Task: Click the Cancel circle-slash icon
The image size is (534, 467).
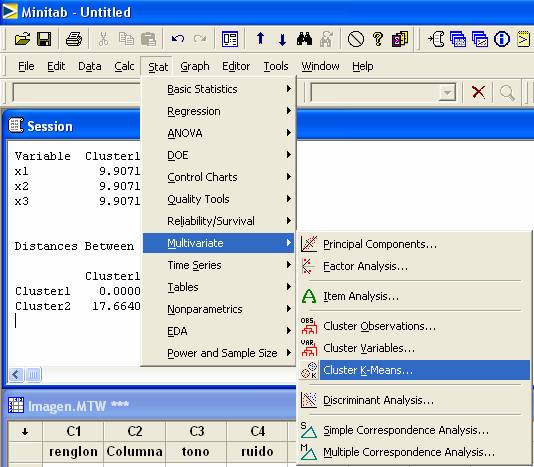Action: [x=356, y=39]
